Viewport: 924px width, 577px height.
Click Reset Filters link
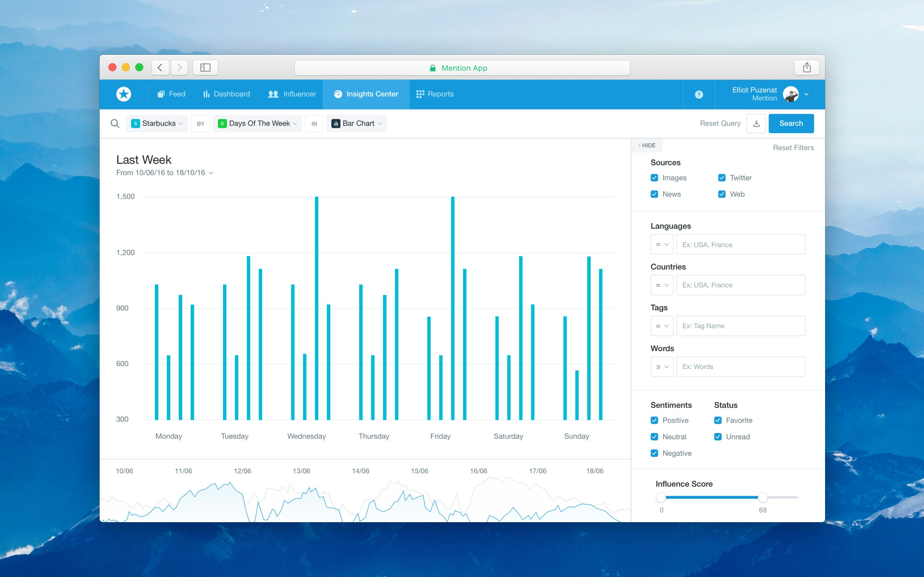[793, 148]
